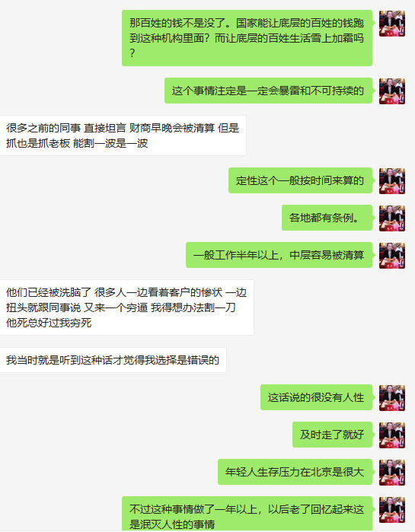Screen dimensions: 415x532
Task: Select the bubble 这话说的很没有人性
Action: click(x=316, y=397)
